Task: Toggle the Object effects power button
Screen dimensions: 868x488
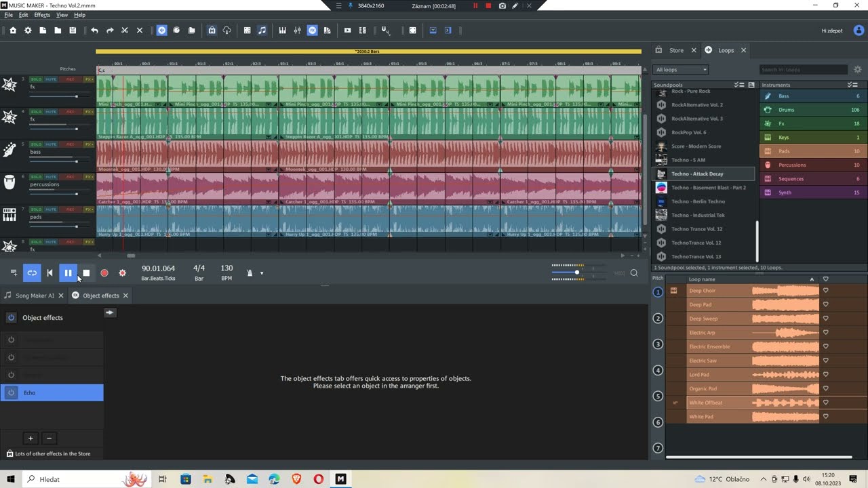Action: tap(12, 317)
